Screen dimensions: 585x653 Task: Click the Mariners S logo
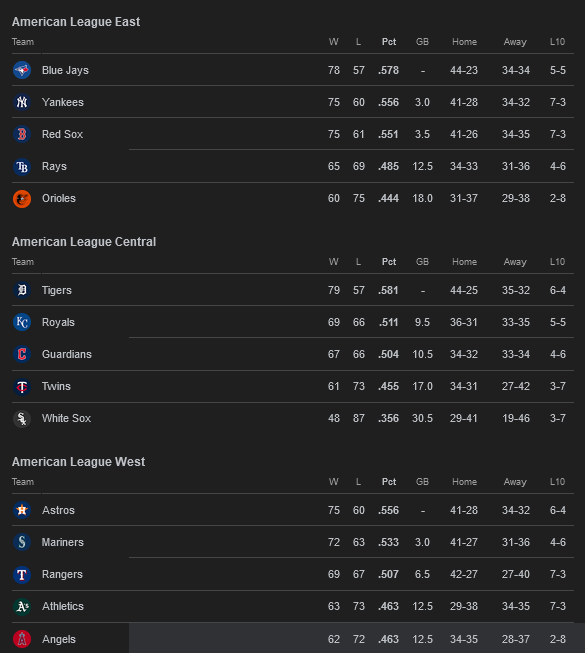coord(22,542)
